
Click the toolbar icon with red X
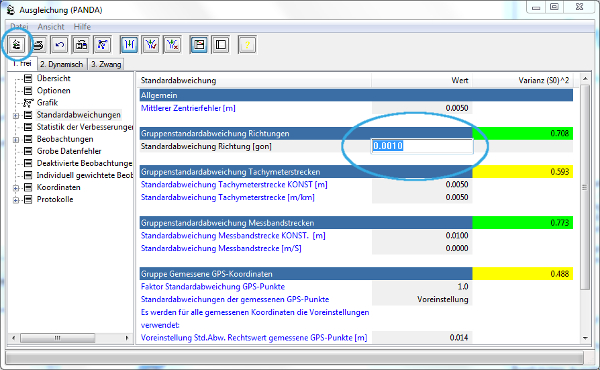pyautogui.click(x=173, y=45)
